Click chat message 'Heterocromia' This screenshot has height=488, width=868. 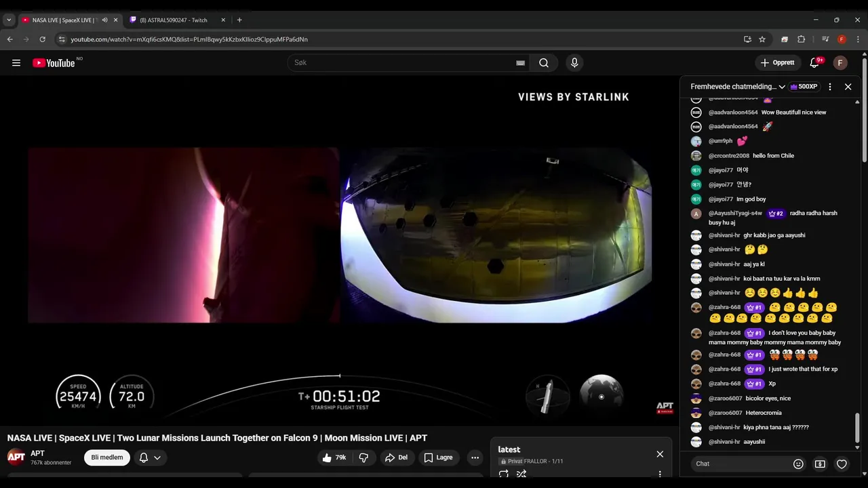pyautogui.click(x=764, y=413)
